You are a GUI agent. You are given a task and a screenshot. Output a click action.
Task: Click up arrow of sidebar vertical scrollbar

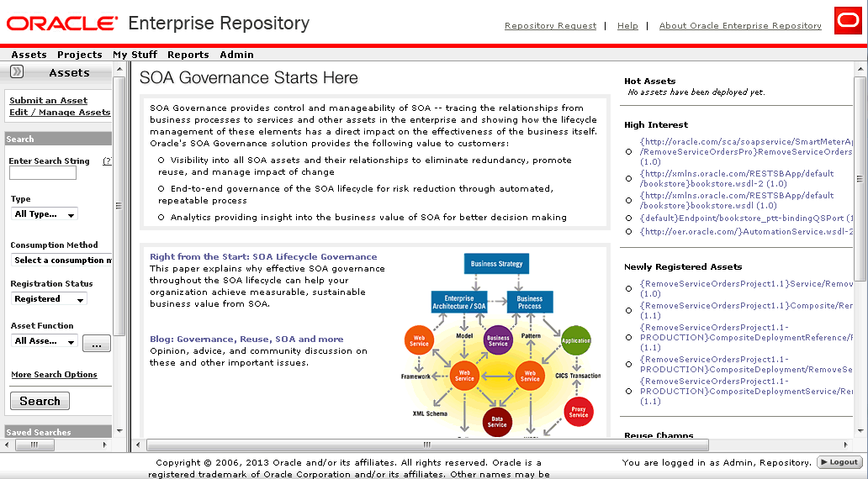[119, 70]
